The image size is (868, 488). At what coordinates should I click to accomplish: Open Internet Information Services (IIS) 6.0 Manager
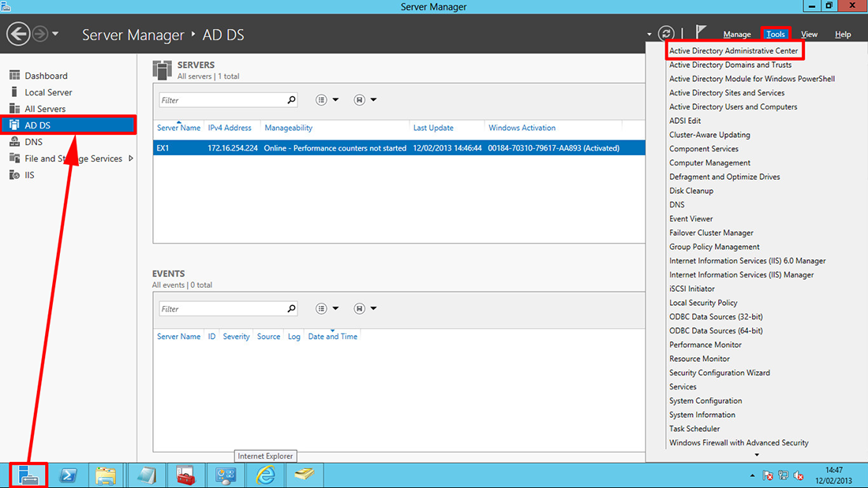coord(747,261)
